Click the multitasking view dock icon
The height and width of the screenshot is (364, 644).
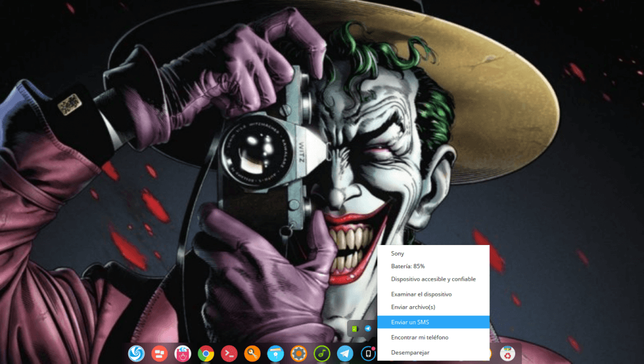point(160,354)
